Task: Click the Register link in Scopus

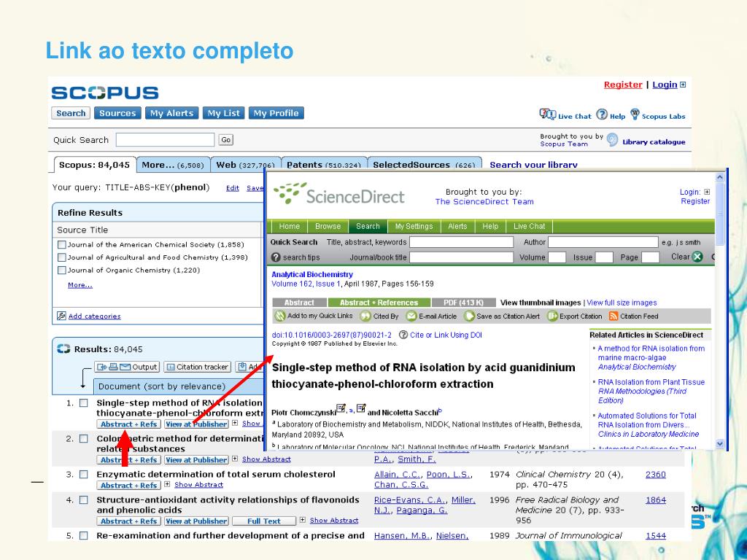Action: (x=623, y=85)
